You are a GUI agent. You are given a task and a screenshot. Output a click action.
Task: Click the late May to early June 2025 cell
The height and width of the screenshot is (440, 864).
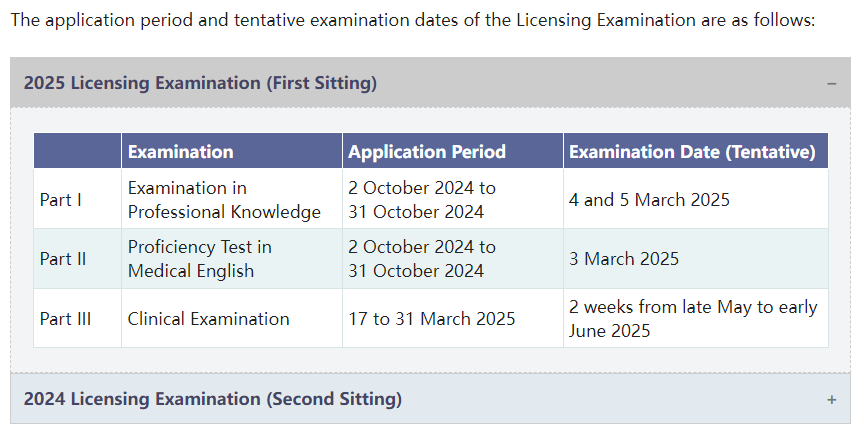[695, 318]
